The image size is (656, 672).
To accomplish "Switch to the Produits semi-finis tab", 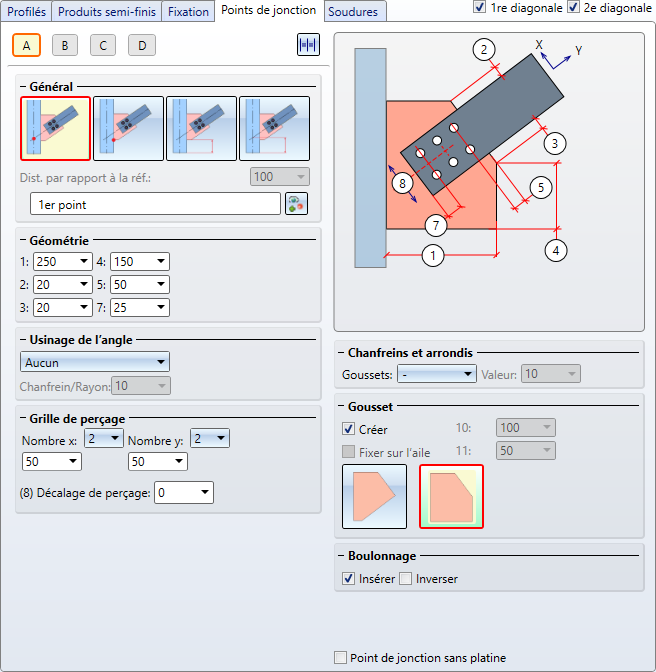I will click(x=107, y=12).
